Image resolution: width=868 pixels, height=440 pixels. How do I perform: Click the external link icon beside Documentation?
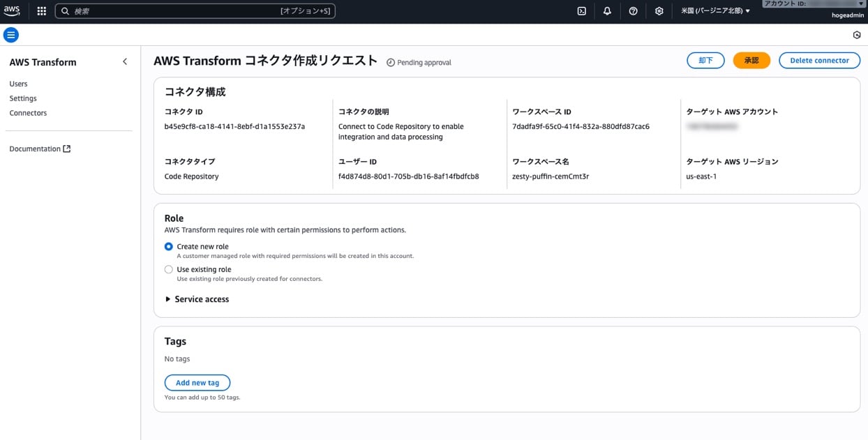tap(67, 149)
